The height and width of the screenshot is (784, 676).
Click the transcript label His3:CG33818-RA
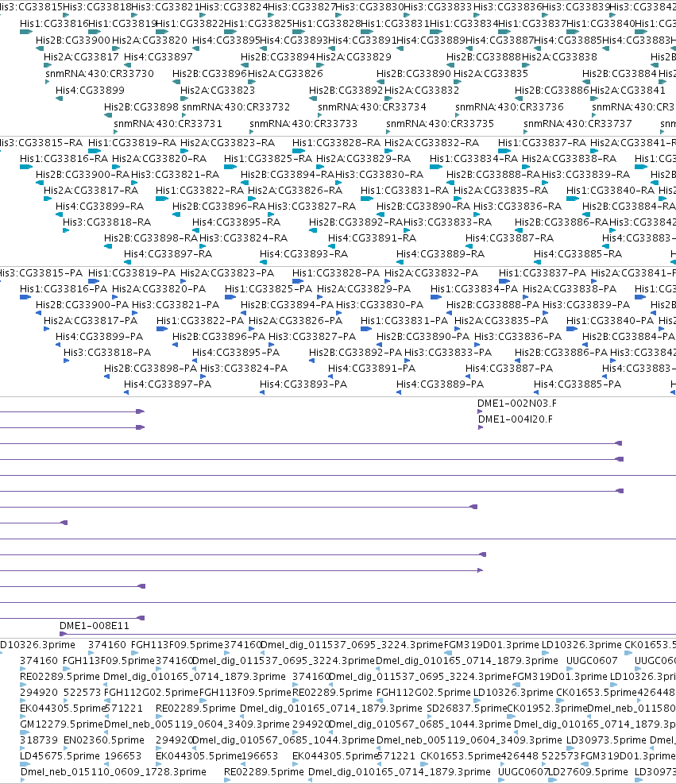pyautogui.click(x=107, y=222)
